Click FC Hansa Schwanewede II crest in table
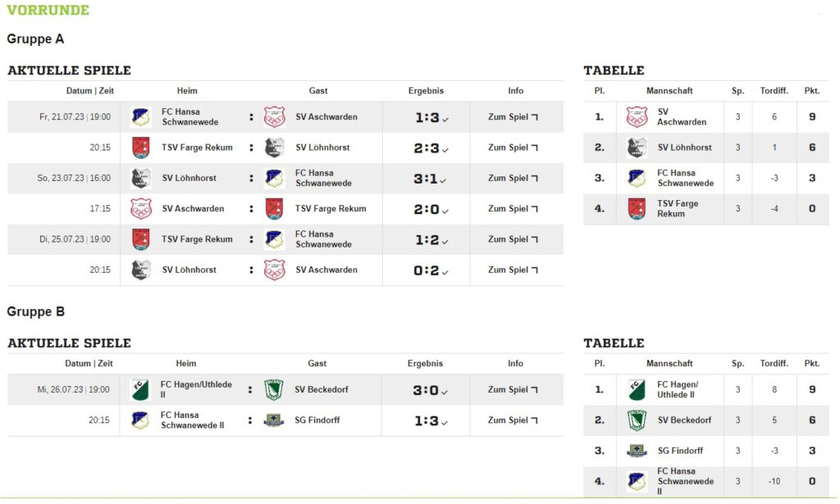This screenshot has width=840, height=504. [x=637, y=482]
